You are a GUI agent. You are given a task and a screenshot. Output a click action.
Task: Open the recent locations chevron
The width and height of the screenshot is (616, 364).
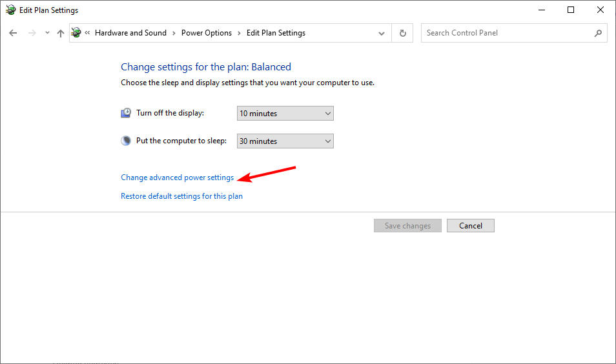[47, 33]
